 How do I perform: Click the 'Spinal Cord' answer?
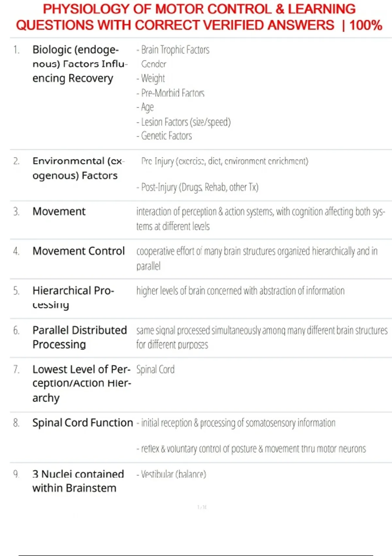pos(155,369)
